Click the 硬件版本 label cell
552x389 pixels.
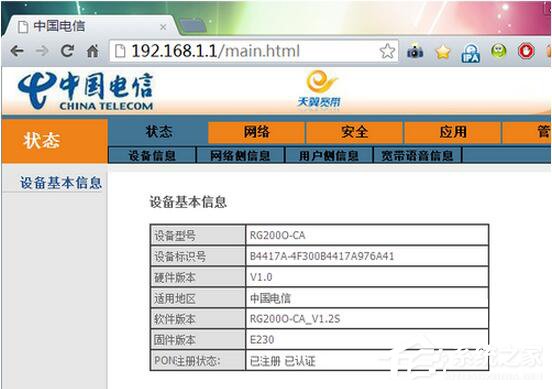(198, 277)
